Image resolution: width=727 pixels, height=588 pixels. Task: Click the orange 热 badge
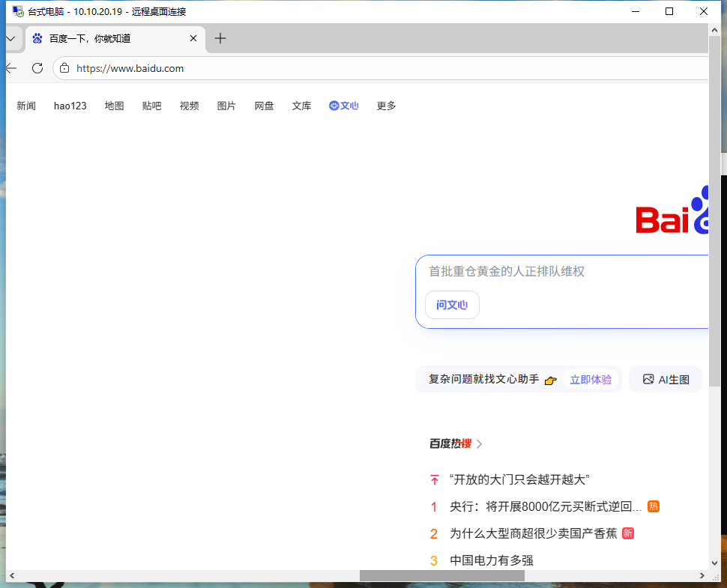pyautogui.click(x=654, y=506)
